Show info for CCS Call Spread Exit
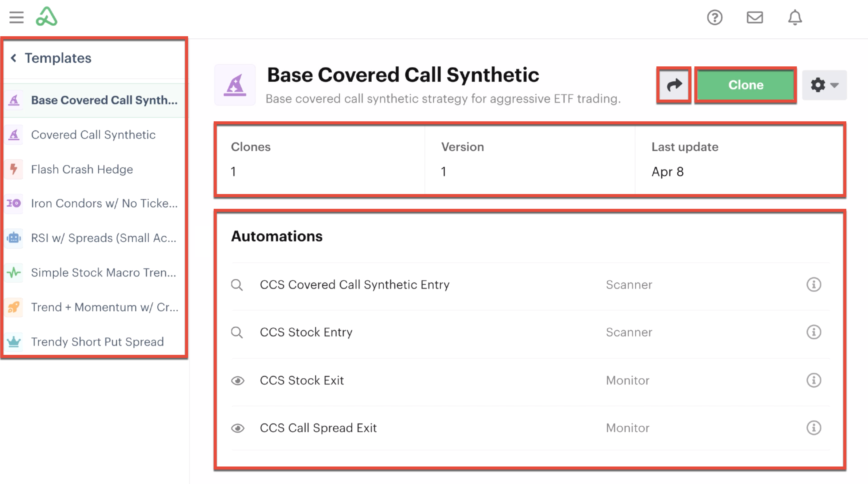Image resolution: width=868 pixels, height=484 pixels. pyautogui.click(x=813, y=428)
